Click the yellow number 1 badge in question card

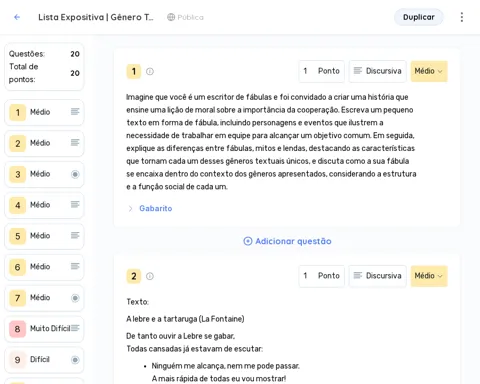134,71
